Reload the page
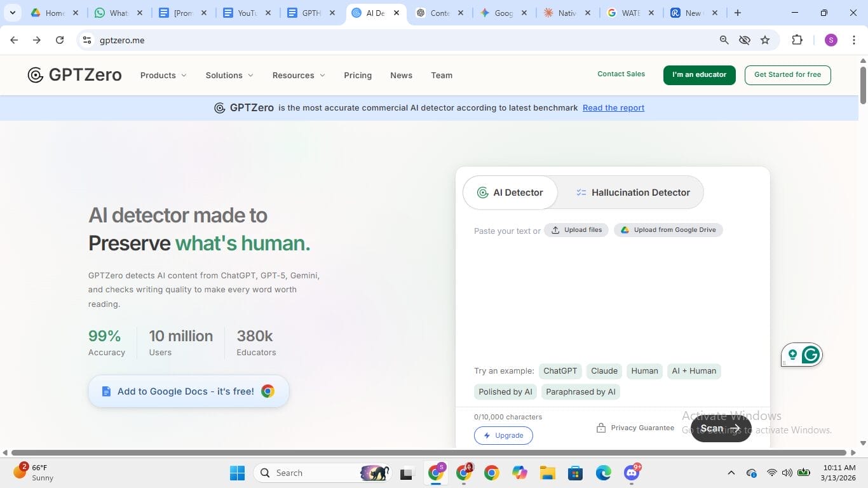Screen dimensions: 868x488 (x=60, y=40)
